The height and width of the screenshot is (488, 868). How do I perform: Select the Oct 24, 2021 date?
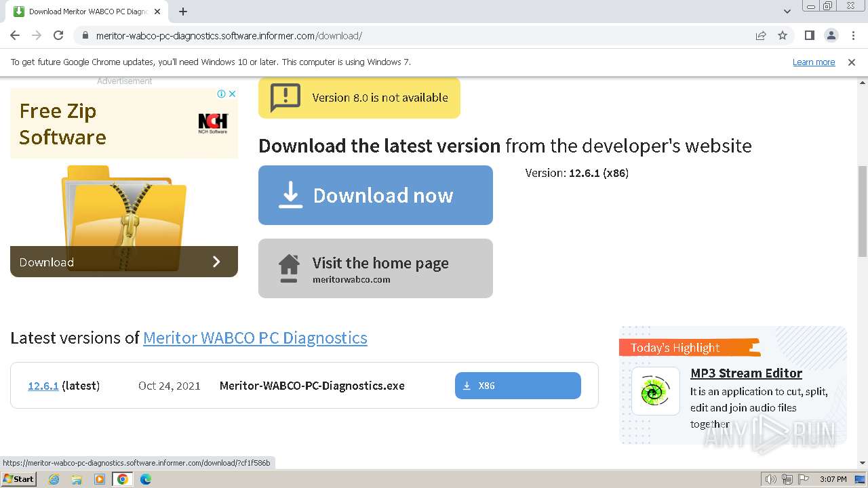(x=170, y=386)
